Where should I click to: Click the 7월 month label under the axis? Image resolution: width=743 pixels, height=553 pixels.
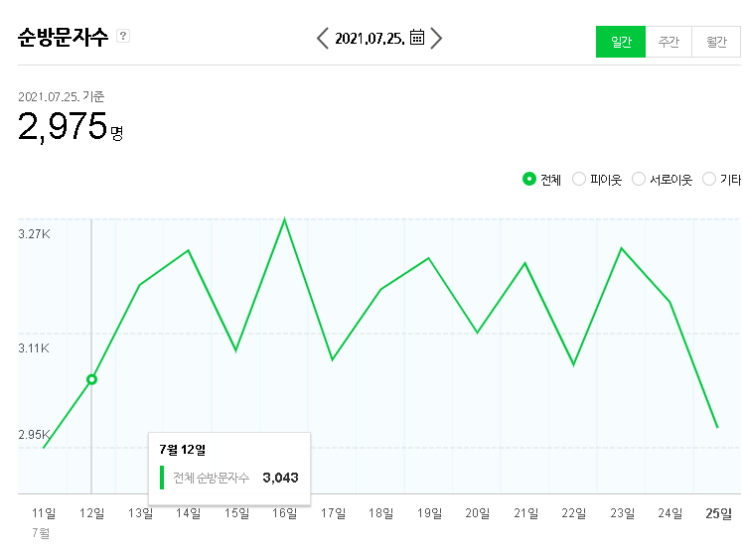(x=41, y=533)
